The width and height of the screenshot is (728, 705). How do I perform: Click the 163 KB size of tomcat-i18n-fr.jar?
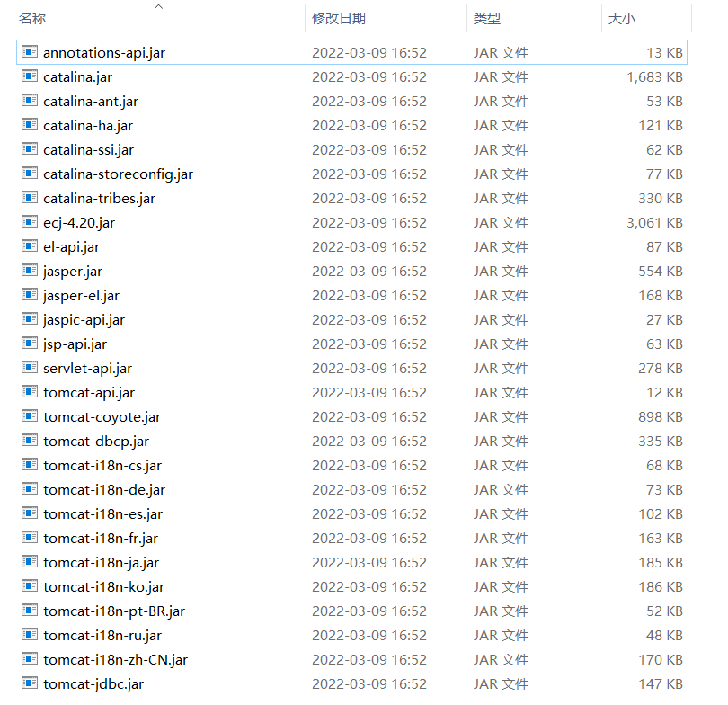pyautogui.click(x=661, y=538)
